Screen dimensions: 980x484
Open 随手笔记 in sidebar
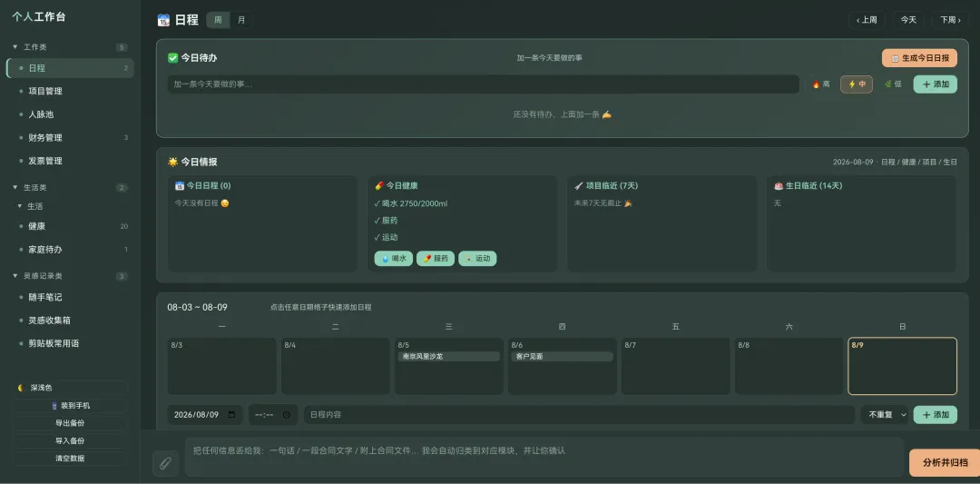(70, 297)
